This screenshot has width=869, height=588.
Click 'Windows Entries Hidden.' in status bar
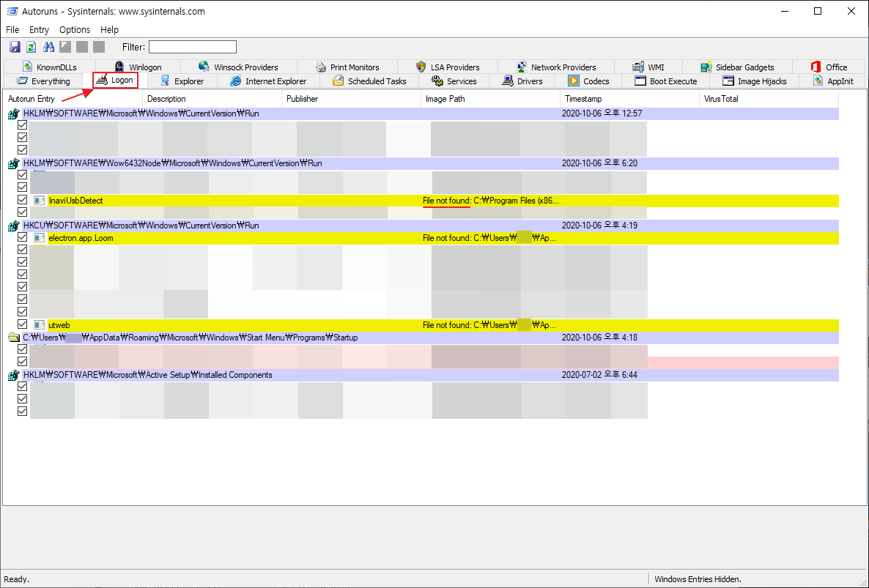[x=698, y=579]
